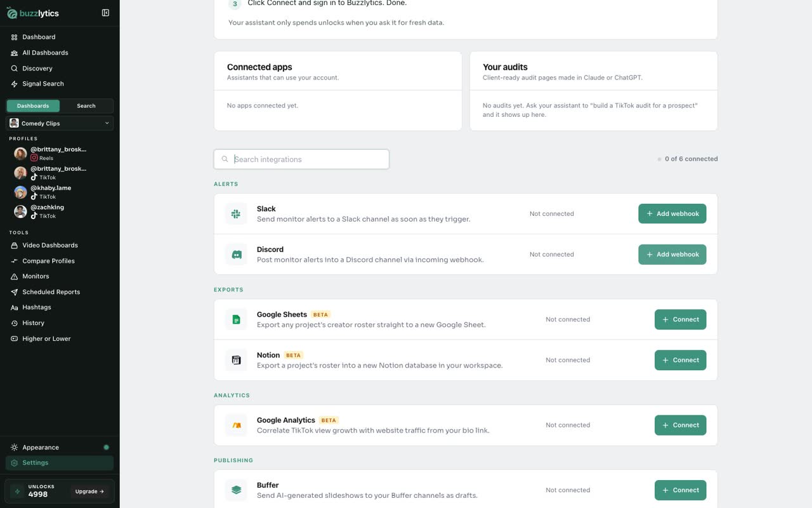812x508 pixels.
Task: Click the Buffer logo icon
Action: click(x=236, y=490)
